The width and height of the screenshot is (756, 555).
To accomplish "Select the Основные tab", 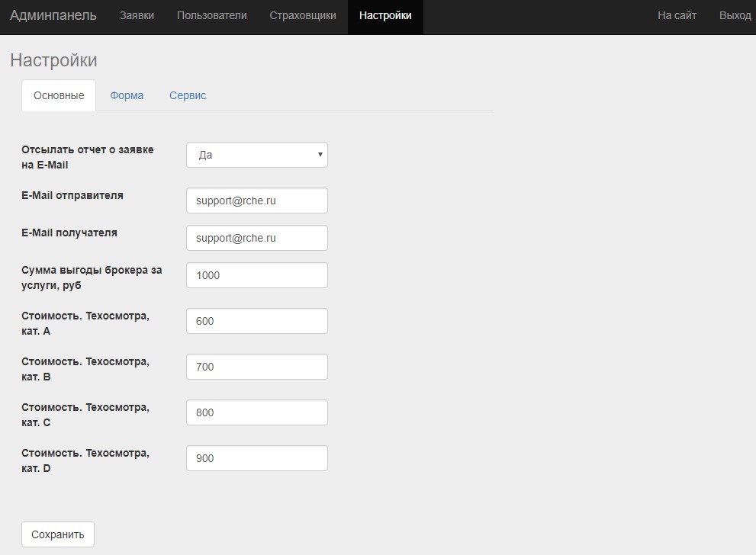I will coord(59,95).
